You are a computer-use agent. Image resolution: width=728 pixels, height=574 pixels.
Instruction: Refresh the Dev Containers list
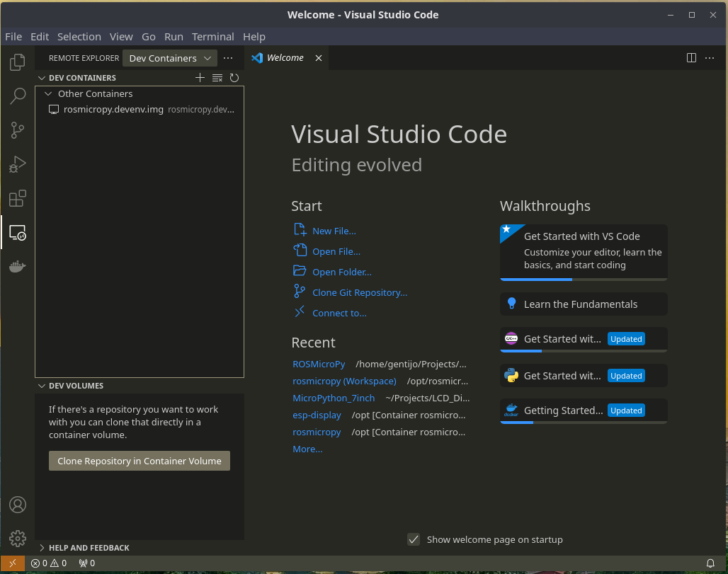(234, 77)
